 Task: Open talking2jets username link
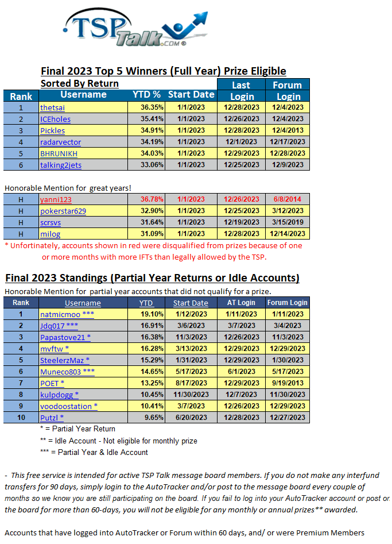(x=60, y=165)
